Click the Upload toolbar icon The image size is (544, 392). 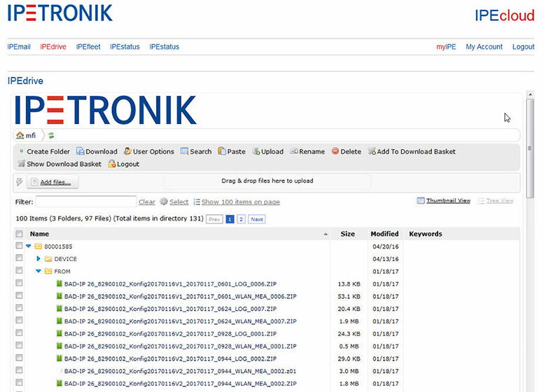pyautogui.click(x=256, y=151)
